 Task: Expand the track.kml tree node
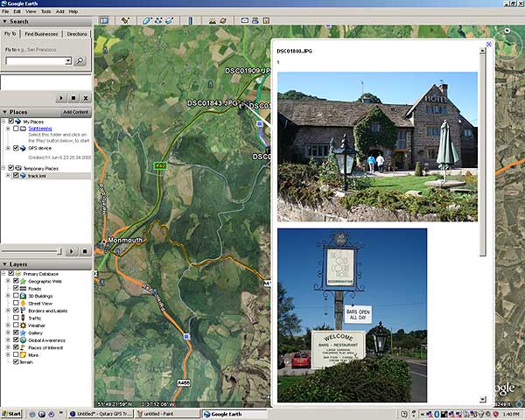coord(8,176)
